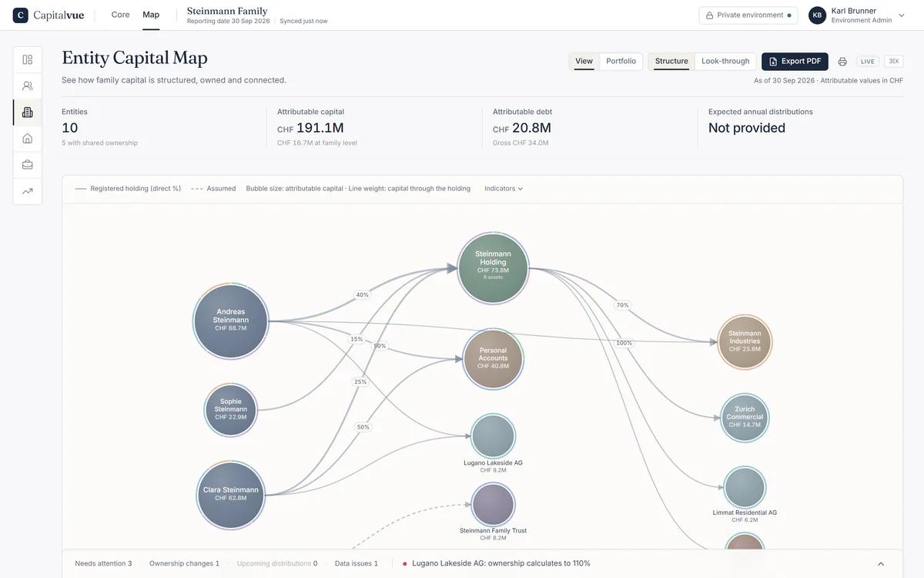Click the 40% ownership label

tap(362, 294)
